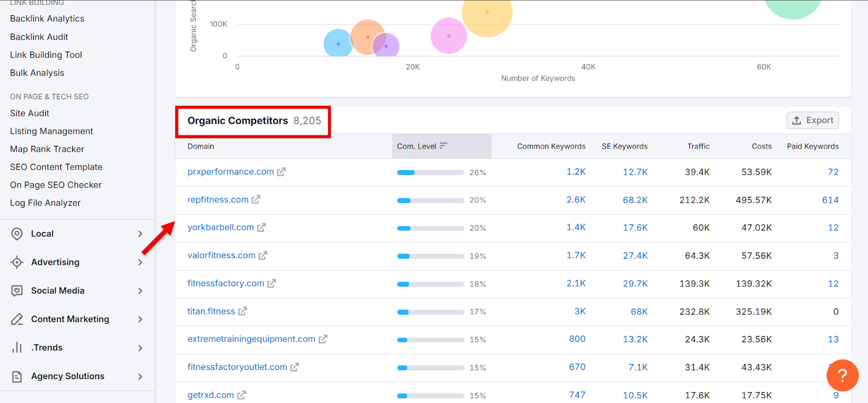Screen dimensions: 868x403
Task: Expand the .Trends menu chevron
Action: [x=140, y=348]
